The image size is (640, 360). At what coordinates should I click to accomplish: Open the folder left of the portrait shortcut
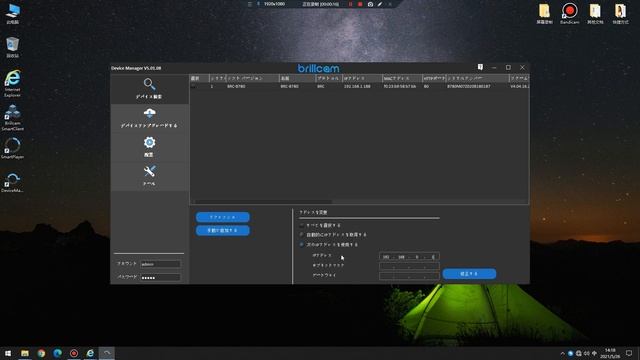[x=595, y=13]
